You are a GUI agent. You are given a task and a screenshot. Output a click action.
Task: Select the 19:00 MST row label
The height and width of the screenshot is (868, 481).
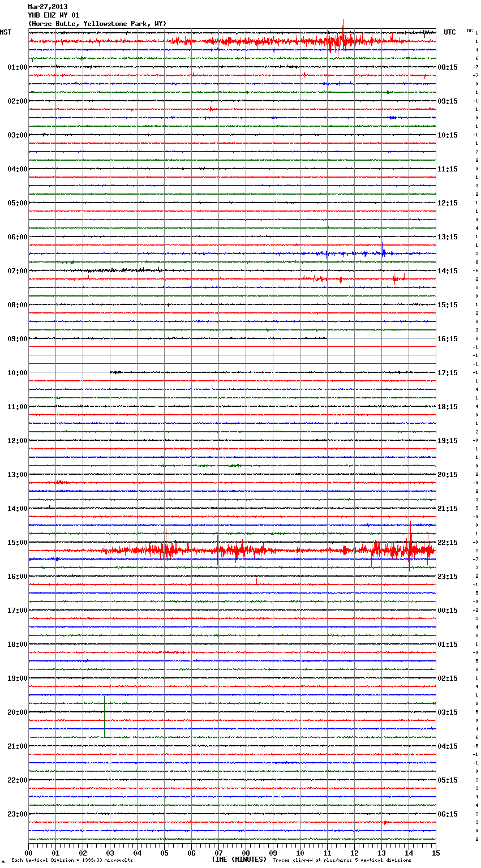pos(18,678)
